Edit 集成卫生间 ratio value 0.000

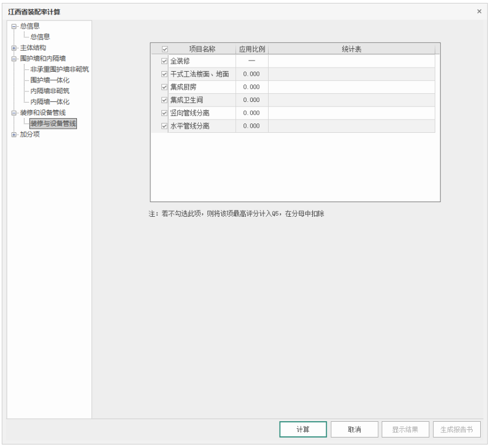[x=252, y=100]
